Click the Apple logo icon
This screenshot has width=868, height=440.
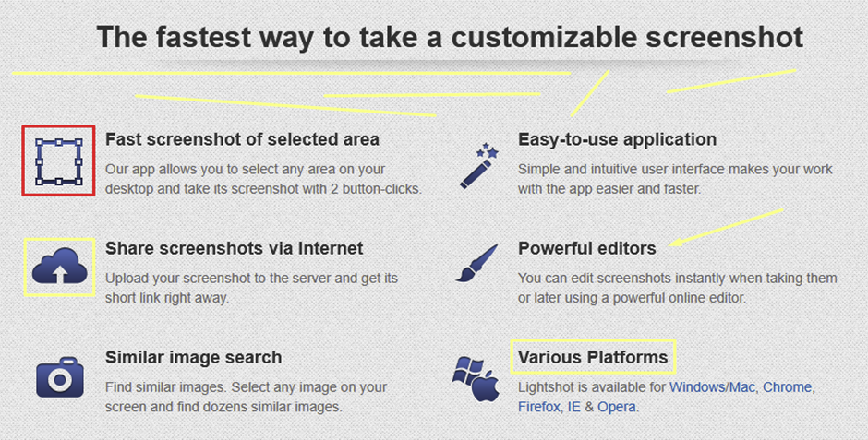[486, 386]
